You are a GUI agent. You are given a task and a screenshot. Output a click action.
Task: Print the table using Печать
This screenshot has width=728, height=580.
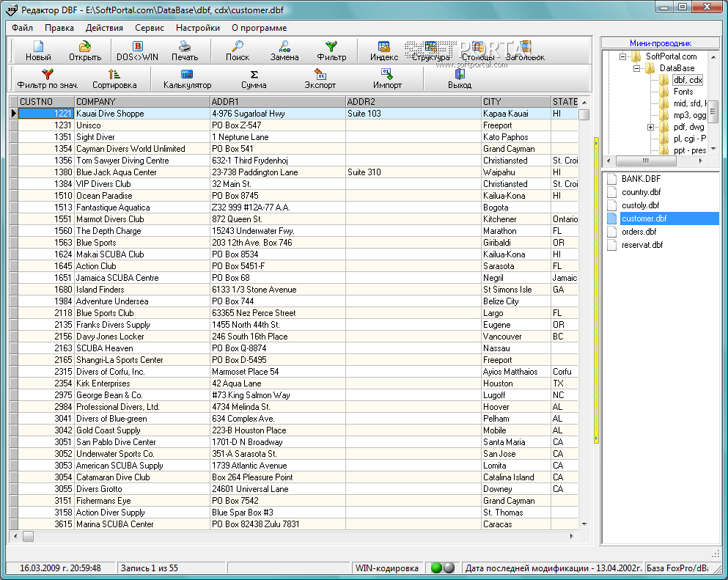click(x=185, y=47)
